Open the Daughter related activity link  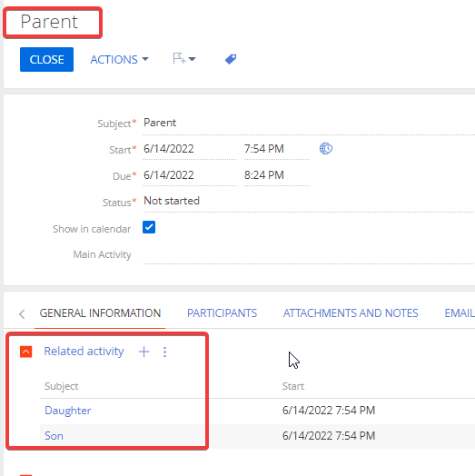coord(68,411)
